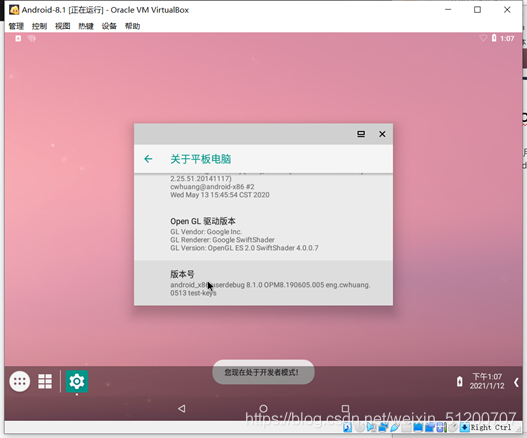Open the 控制 menu
527x438 pixels.
pyautogui.click(x=39, y=26)
